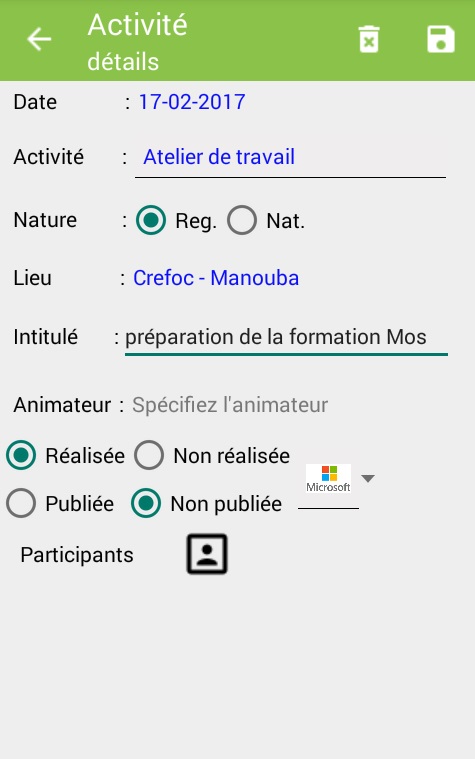
Task: Save activity with floppy disk icon
Action: [x=441, y=39]
